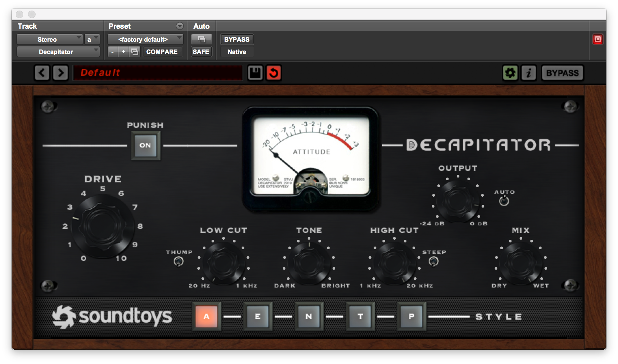Click the DECAPITATOR title text

coord(478,145)
